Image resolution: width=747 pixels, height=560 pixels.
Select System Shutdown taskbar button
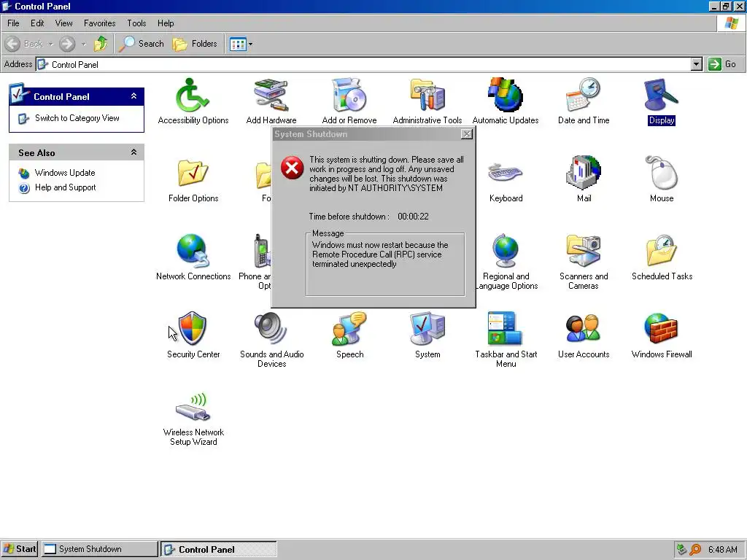(99, 549)
